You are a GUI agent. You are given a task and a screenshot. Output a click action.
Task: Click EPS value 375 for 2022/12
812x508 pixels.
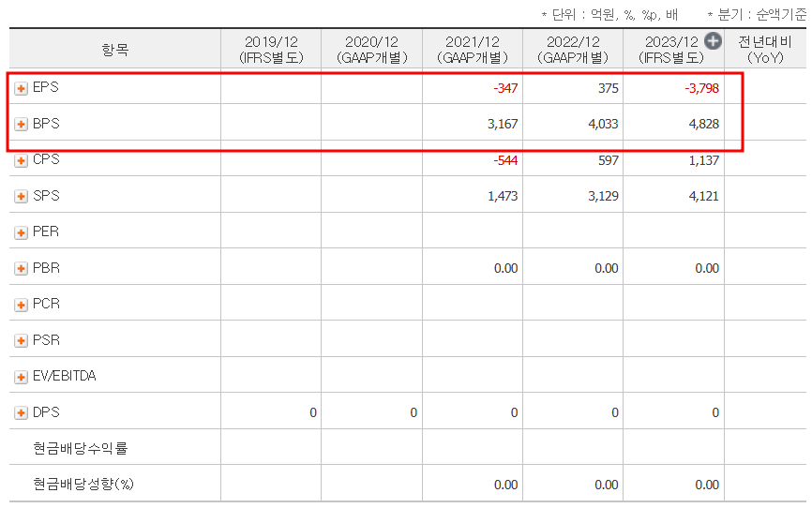(608, 88)
